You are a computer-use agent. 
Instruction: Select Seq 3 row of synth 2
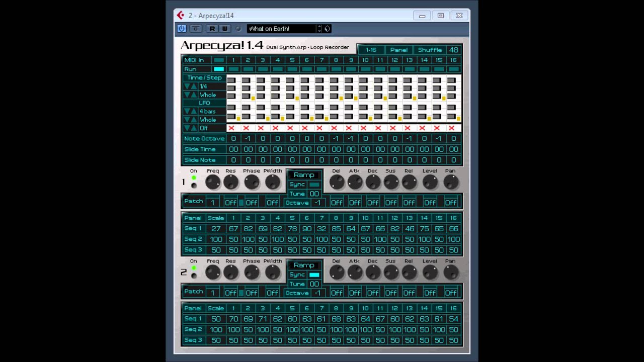pos(321,340)
